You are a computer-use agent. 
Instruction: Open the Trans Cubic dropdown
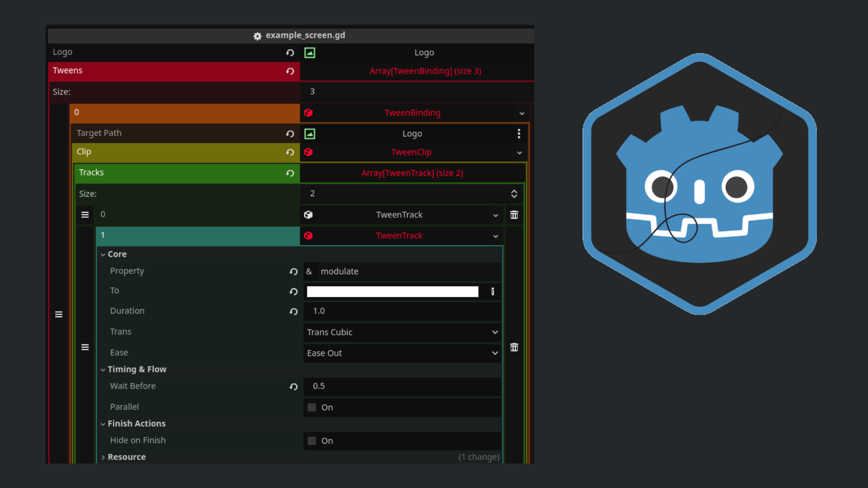402,332
